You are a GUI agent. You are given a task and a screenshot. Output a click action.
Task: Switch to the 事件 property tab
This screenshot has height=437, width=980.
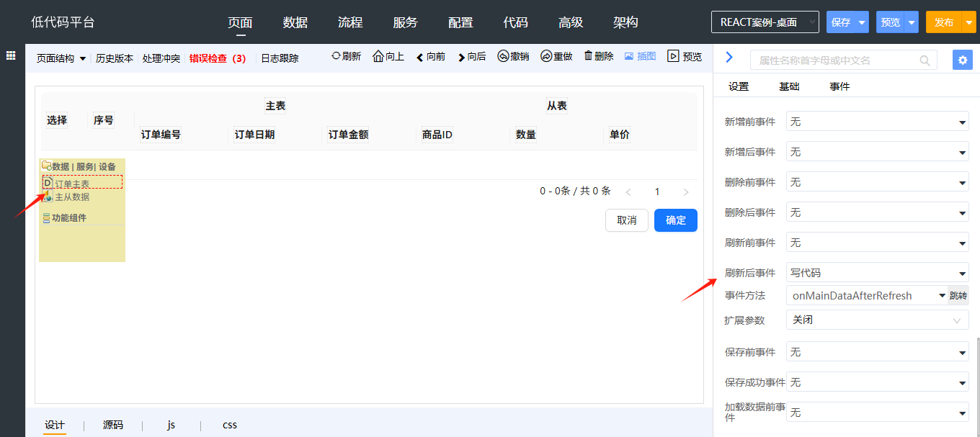(839, 86)
